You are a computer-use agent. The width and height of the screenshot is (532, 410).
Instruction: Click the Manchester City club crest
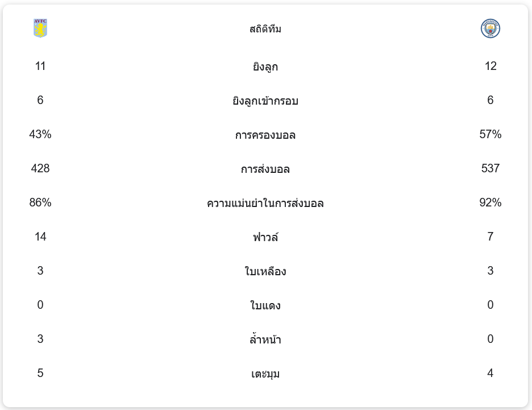[490, 28]
